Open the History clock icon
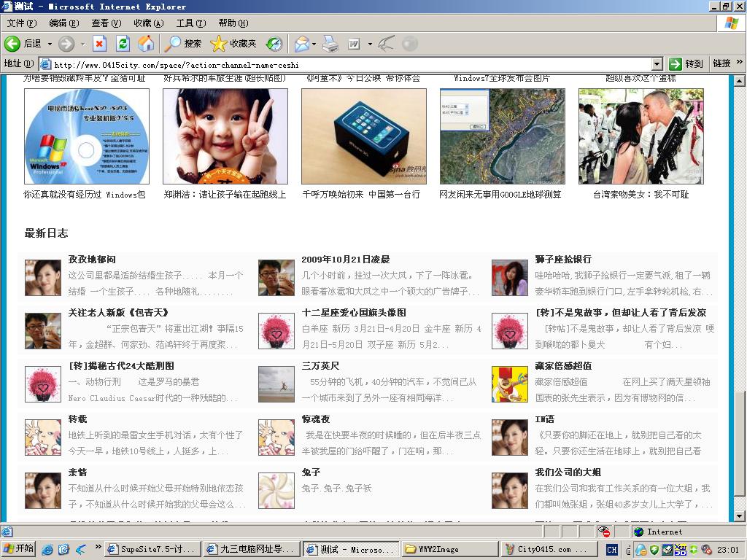Screen dimensions: 747x560 point(274,44)
